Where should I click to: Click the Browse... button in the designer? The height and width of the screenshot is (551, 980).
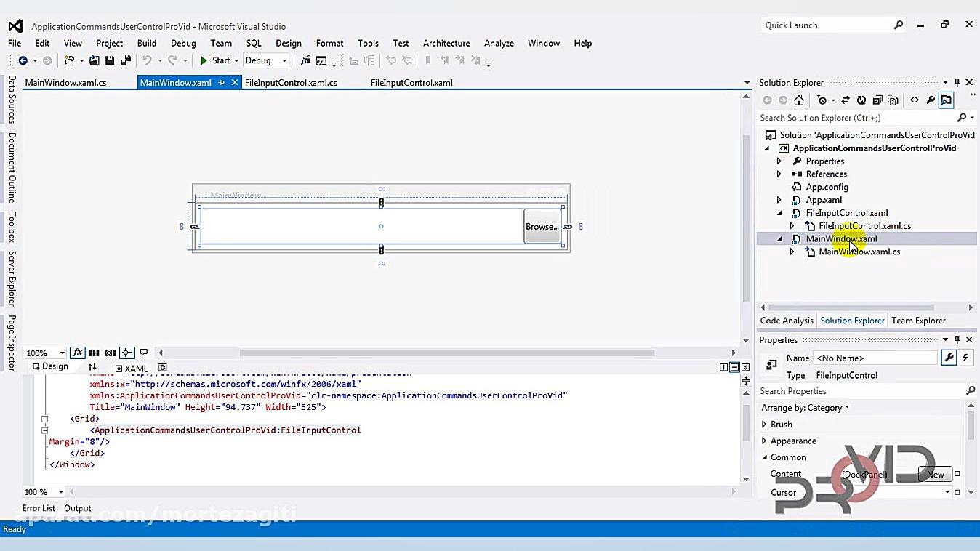[x=542, y=227]
